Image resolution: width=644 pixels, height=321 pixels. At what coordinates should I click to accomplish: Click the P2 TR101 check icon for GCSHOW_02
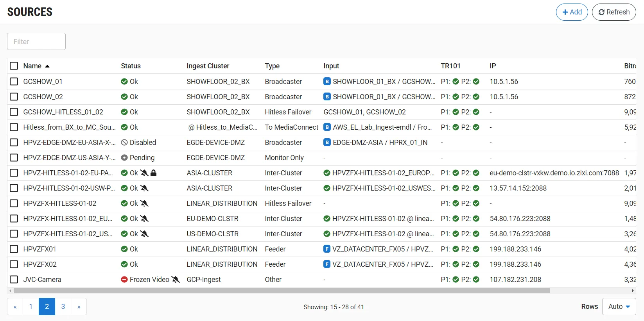476,97
